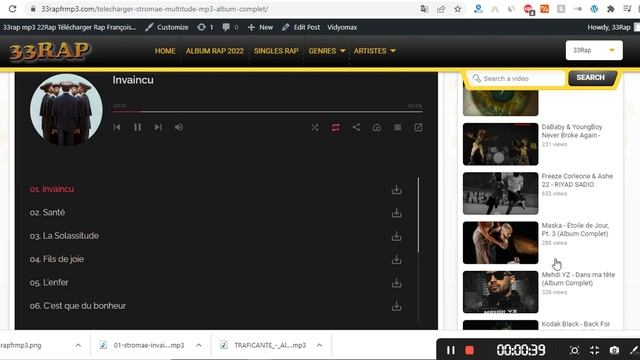640x360 pixels.
Task: Open the HOME menu item
Action: (165, 51)
